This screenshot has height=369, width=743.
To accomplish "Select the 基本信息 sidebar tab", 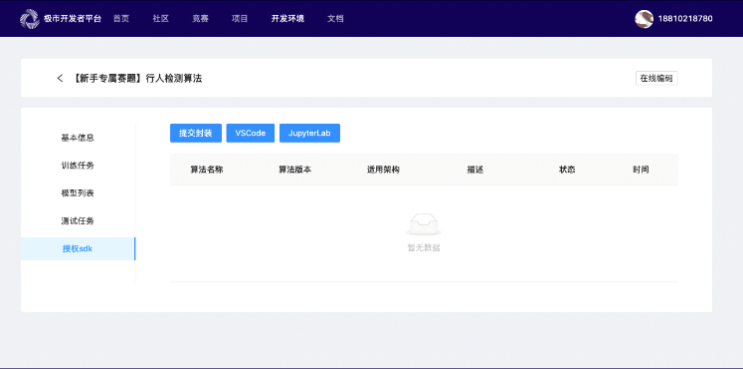I will (78, 138).
